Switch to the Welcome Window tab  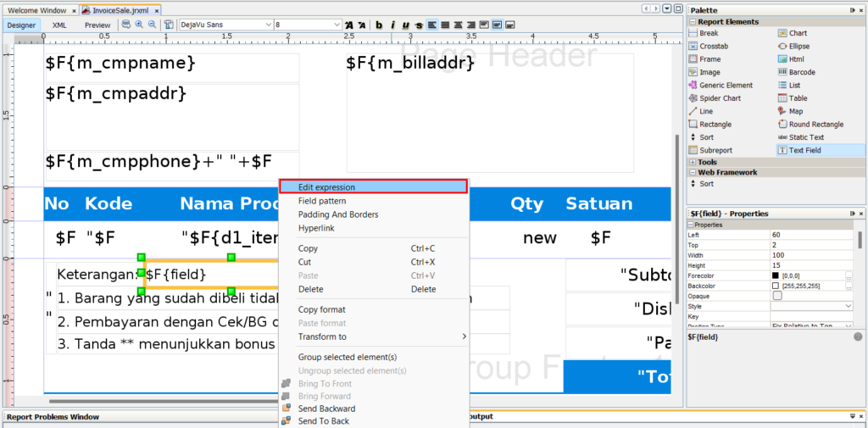click(x=36, y=10)
